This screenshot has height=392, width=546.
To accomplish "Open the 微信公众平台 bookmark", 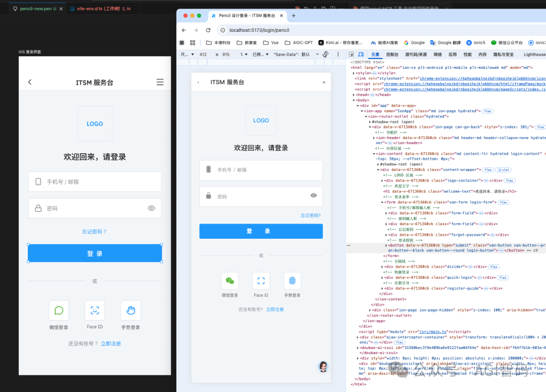I will 507,42.
